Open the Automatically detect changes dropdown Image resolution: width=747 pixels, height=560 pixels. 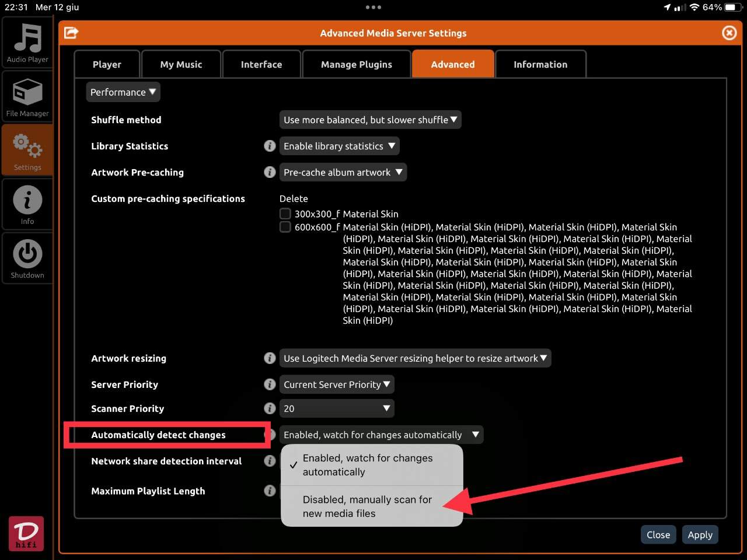pyautogui.click(x=381, y=435)
